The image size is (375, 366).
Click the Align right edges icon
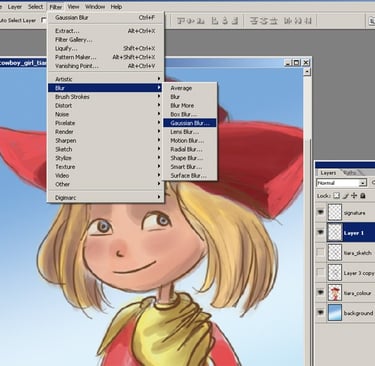(235, 21)
